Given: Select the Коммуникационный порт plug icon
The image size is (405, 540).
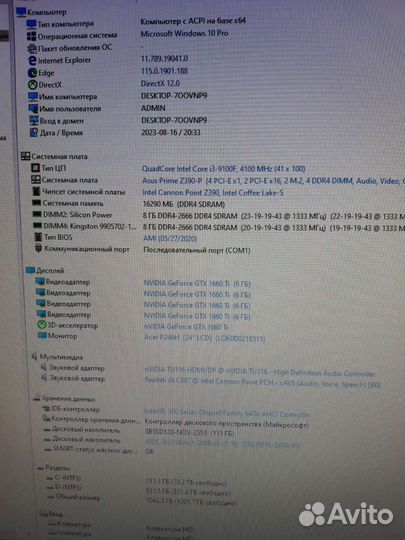Looking at the screenshot, I should click(39, 248).
